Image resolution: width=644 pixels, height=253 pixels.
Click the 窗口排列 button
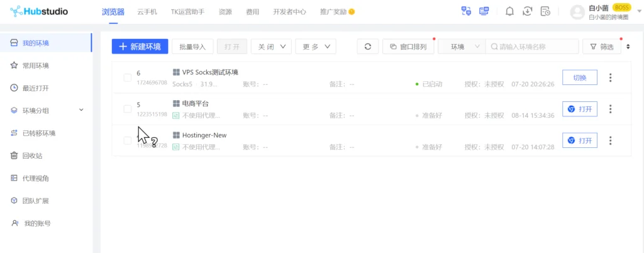point(408,47)
